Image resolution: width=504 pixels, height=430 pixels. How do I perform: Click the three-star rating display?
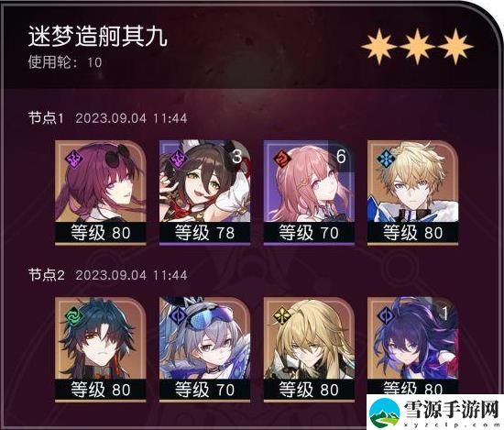click(x=417, y=47)
